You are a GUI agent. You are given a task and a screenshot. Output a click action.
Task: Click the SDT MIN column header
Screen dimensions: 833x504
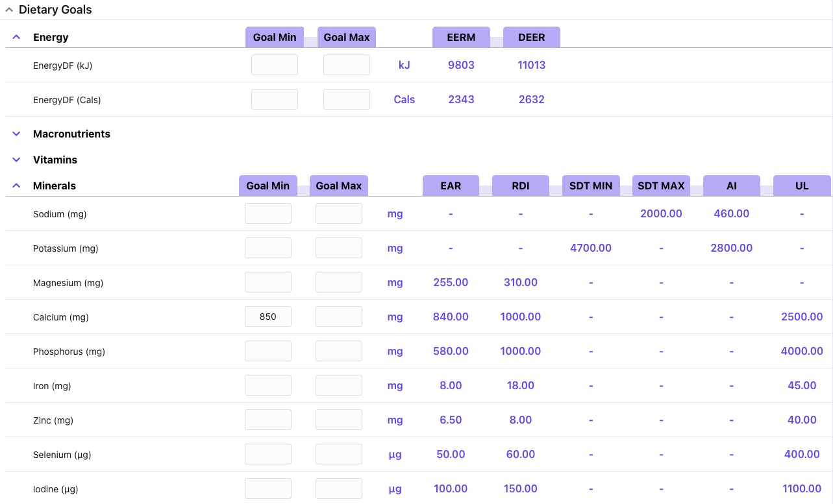pyautogui.click(x=591, y=186)
